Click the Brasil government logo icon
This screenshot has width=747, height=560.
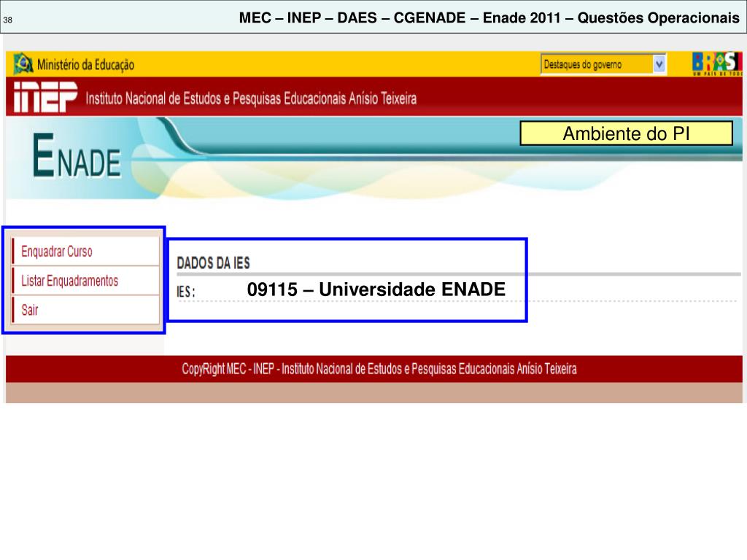coord(717,64)
